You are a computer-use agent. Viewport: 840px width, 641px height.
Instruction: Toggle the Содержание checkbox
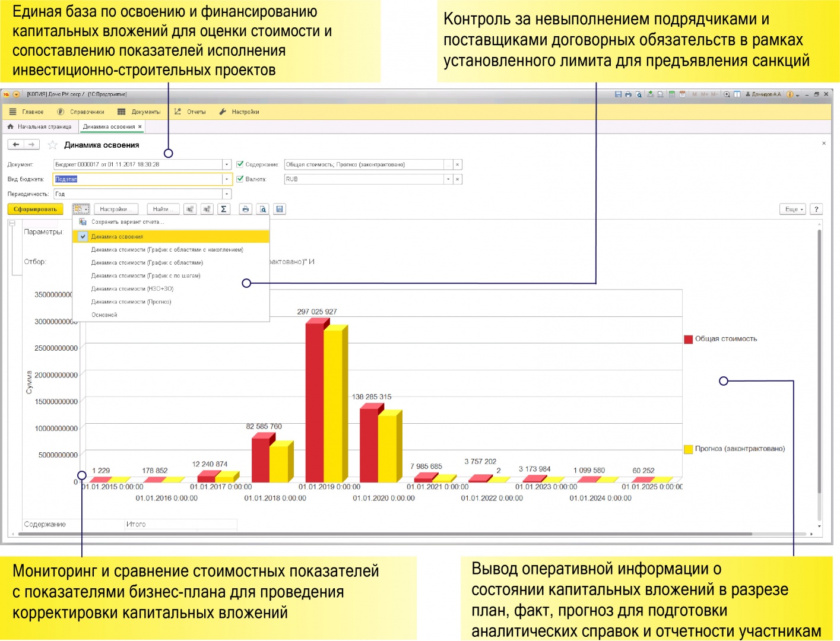coord(240,164)
